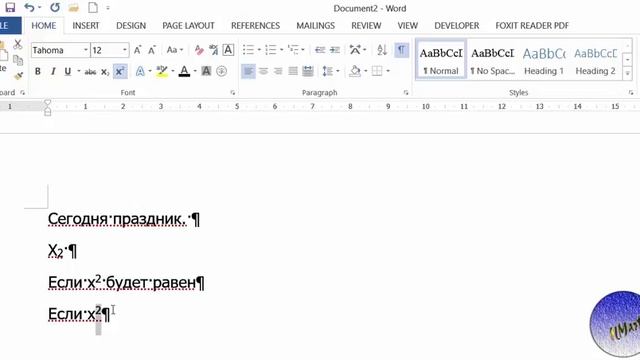Apply the Heading 2 style
The image size is (640, 360).
click(596, 60)
